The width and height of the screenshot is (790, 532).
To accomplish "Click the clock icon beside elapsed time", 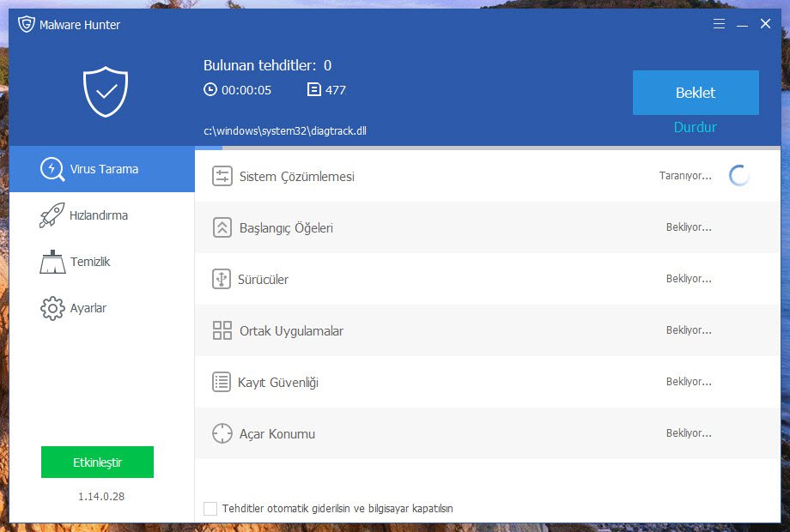I will coord(210,89).
